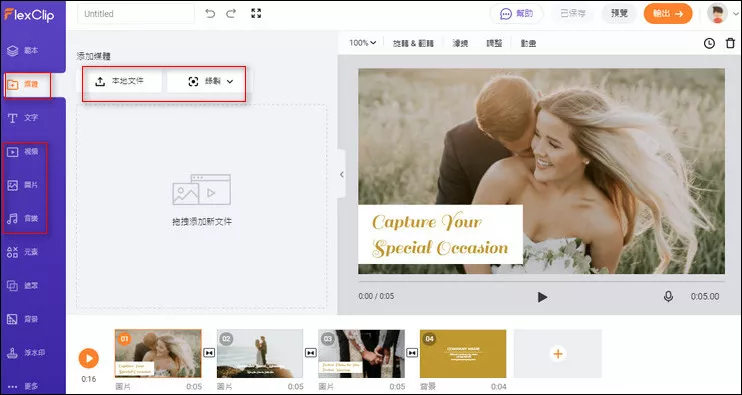Click the Untitled project name field
Image resolution: width=742 pixels, height=395 pixels.
click(x=136, y=14)
